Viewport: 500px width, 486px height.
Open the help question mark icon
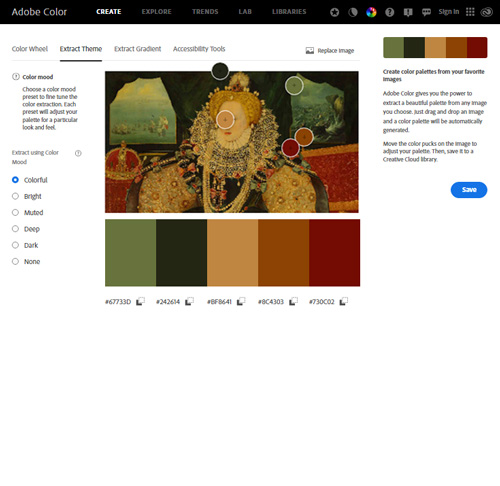point(389,12)
